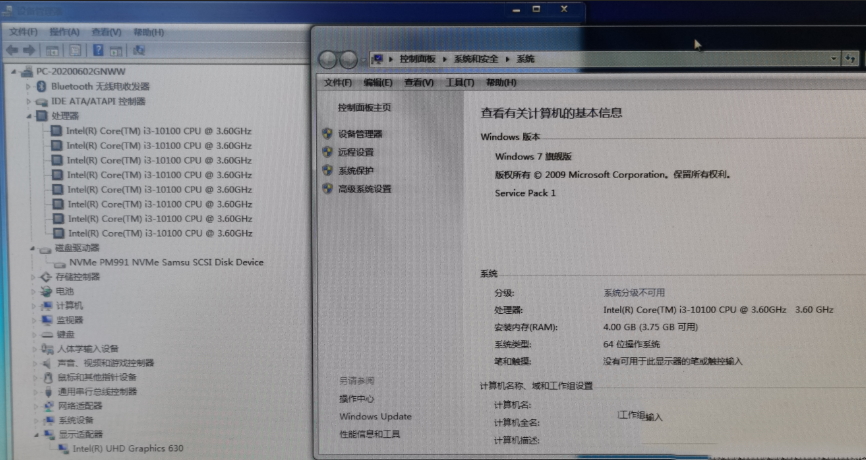This screenshot has width=866, height=460.
Task: Click shield icon beside 设备管理器
Action: click(x=328, y=134)
